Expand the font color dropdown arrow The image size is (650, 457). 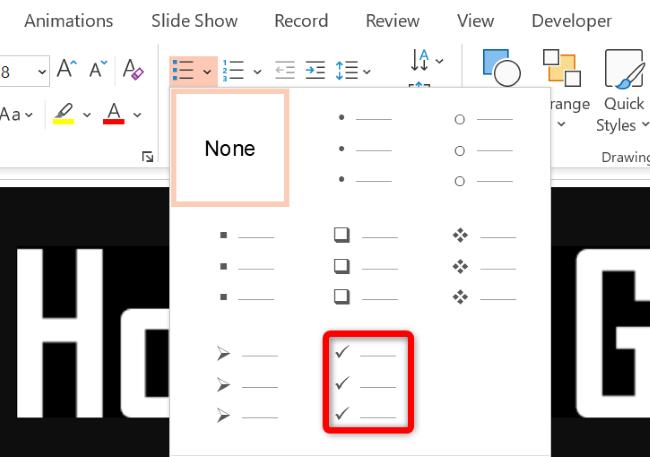coord(137,115)
